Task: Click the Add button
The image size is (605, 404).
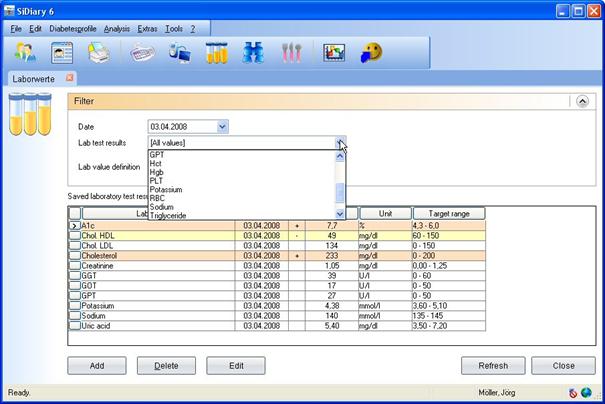Action: [97, 366]
